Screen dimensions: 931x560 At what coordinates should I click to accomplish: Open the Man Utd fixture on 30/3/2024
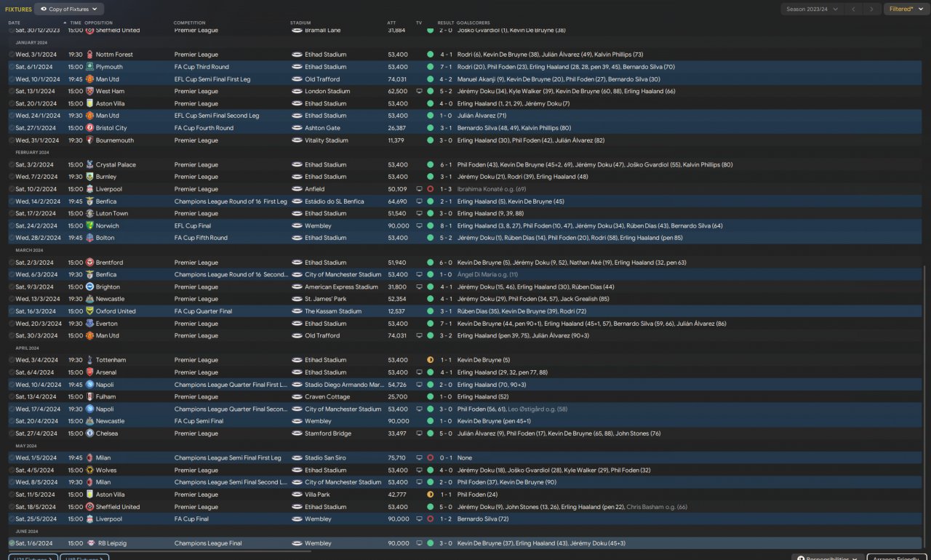point(465,336)
